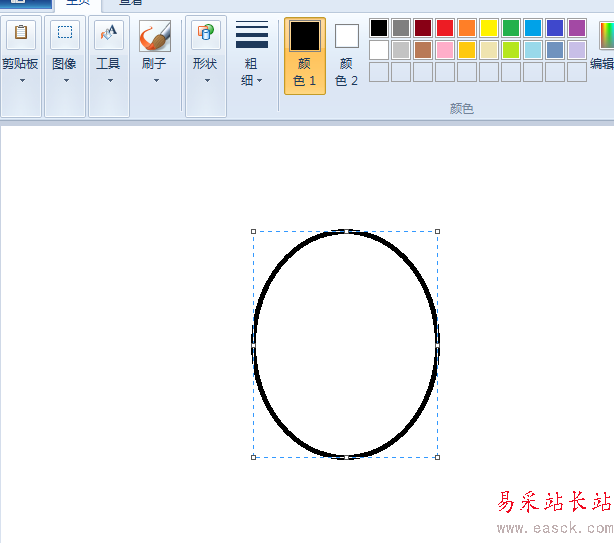Pick the brown color swatch

(x=423, y=50)
